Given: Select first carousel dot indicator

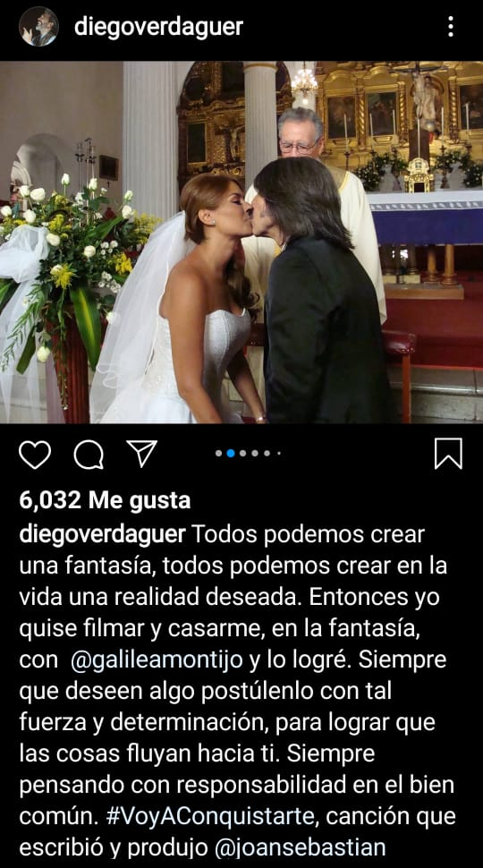Looking at the screenshot, I should pos(218,454).
